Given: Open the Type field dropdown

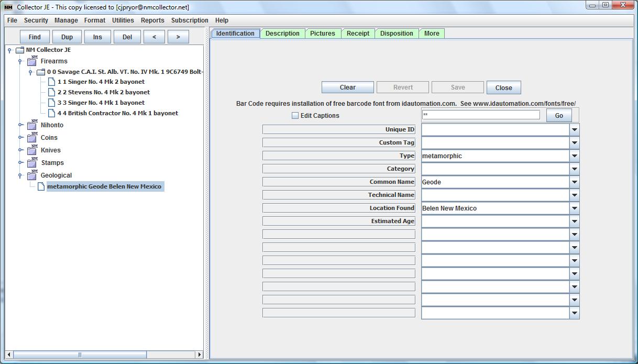Looking at the screenshot, I should [574, 156].
